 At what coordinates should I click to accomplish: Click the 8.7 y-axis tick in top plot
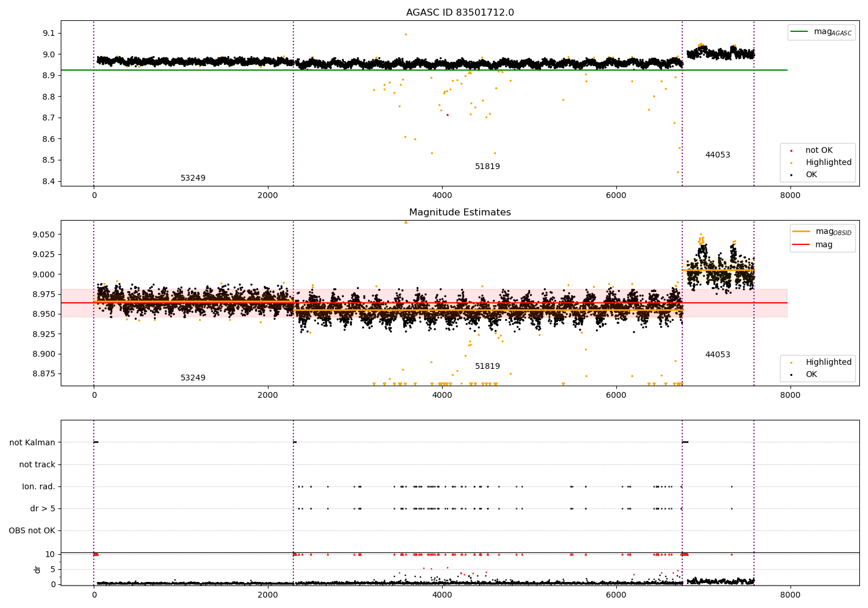(49, 118)
